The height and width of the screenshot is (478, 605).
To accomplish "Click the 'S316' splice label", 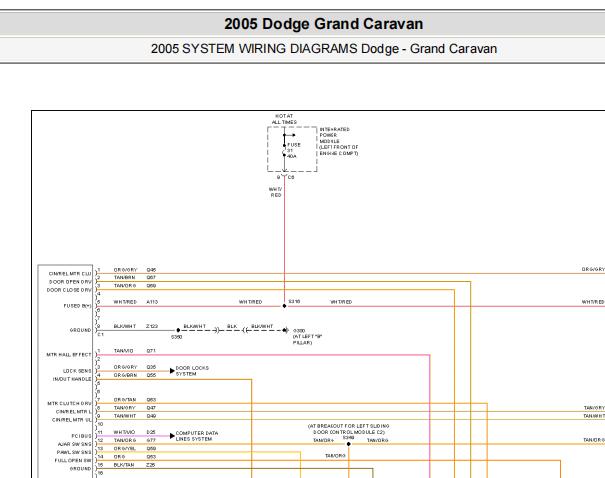I will tap(294, 301).
